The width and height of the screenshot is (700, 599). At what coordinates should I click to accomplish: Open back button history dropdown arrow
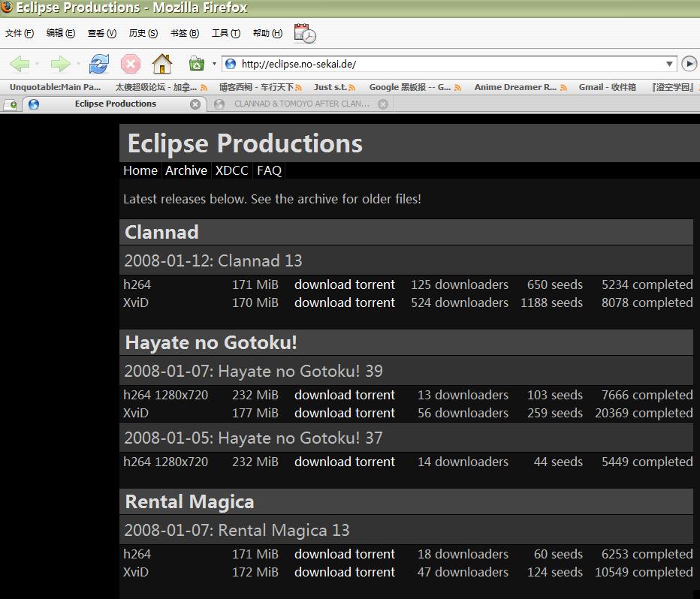(37, 65)
